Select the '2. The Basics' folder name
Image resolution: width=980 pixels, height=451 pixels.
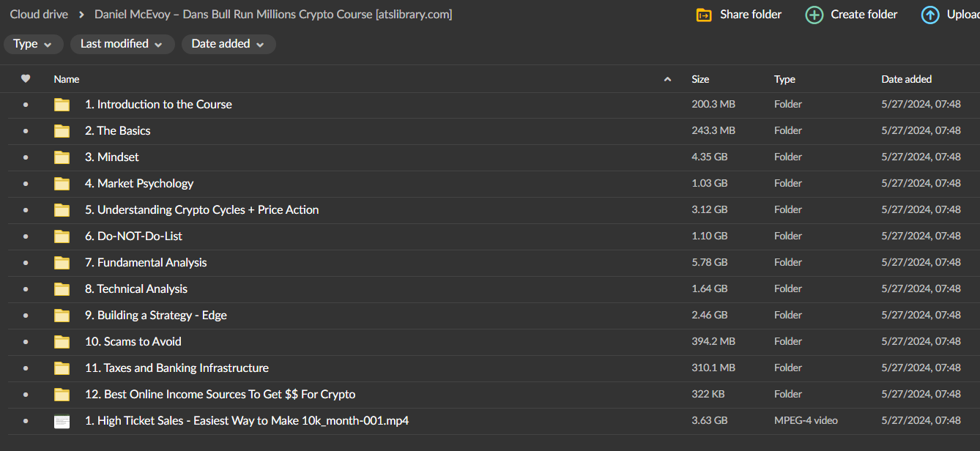point(118,131)
